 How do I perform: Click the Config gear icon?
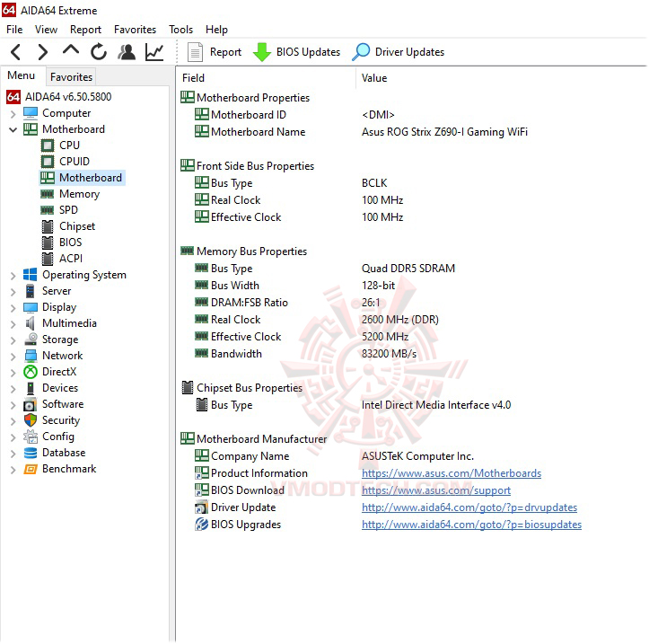(x=31, y=437)
